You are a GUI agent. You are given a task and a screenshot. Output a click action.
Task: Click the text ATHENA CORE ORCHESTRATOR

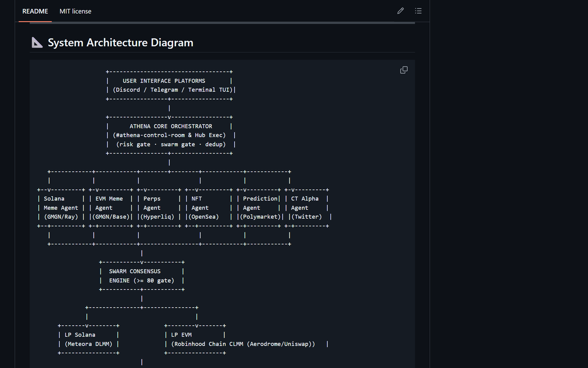click(171, 126)
